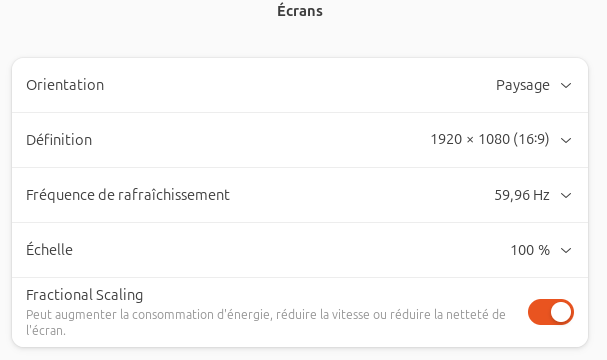Click the chevron beside 59,96 Hz

[x=566, y=195]
